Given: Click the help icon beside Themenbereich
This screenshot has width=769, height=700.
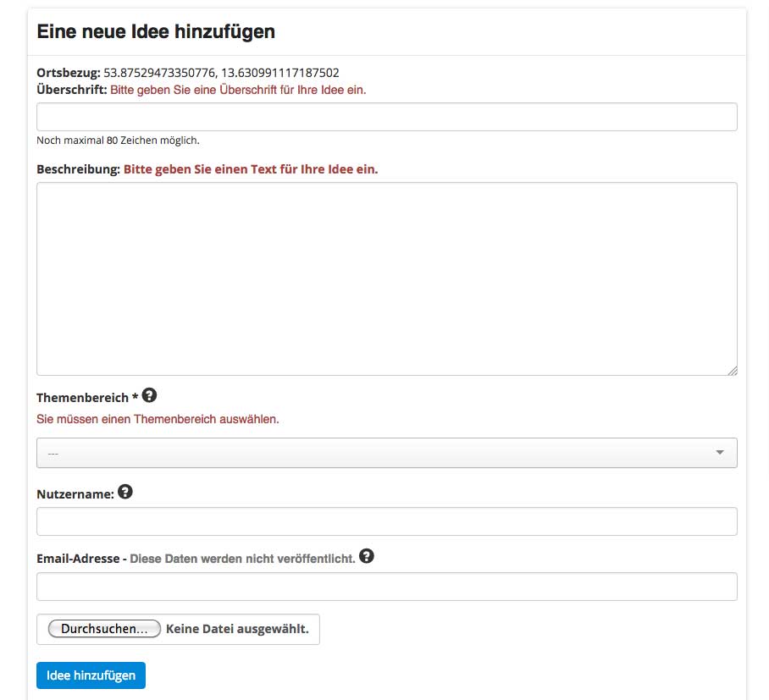Looking at the screenshot, I should point(150,395).
